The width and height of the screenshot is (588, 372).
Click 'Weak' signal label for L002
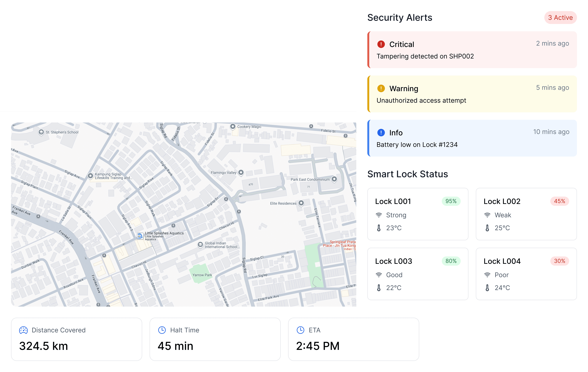click(503, 215)
